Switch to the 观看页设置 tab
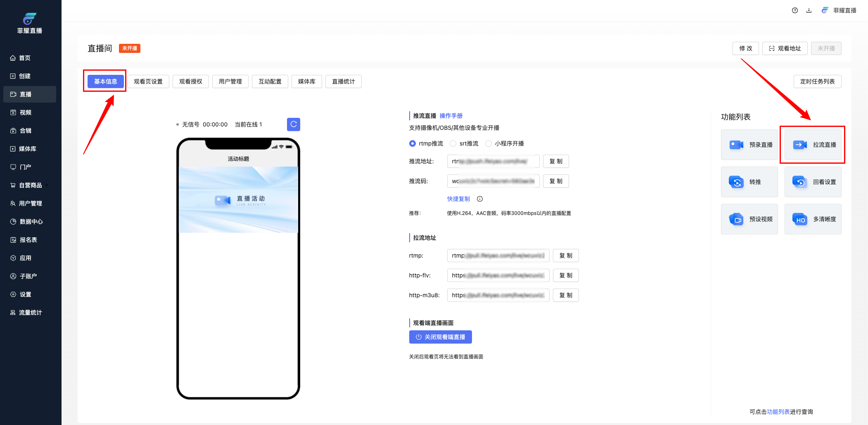868x425 pixels. [x=148, y=81]
